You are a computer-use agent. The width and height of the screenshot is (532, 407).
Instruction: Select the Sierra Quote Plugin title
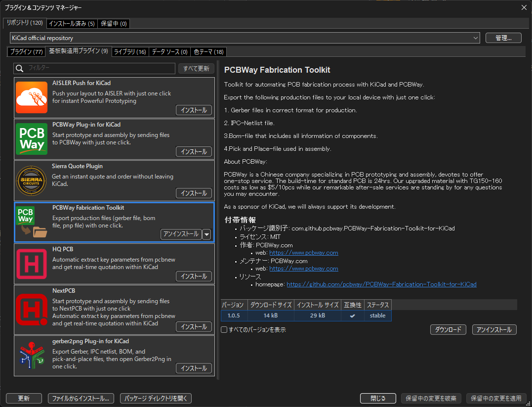click(x=78, y=166)
